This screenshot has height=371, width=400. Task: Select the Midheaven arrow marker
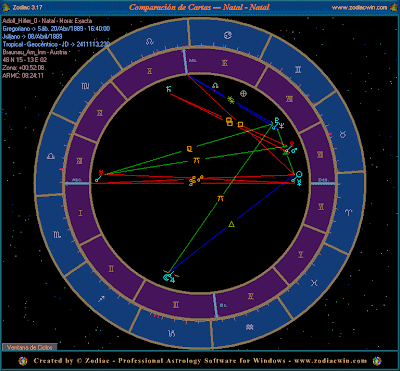click(184, 61)
